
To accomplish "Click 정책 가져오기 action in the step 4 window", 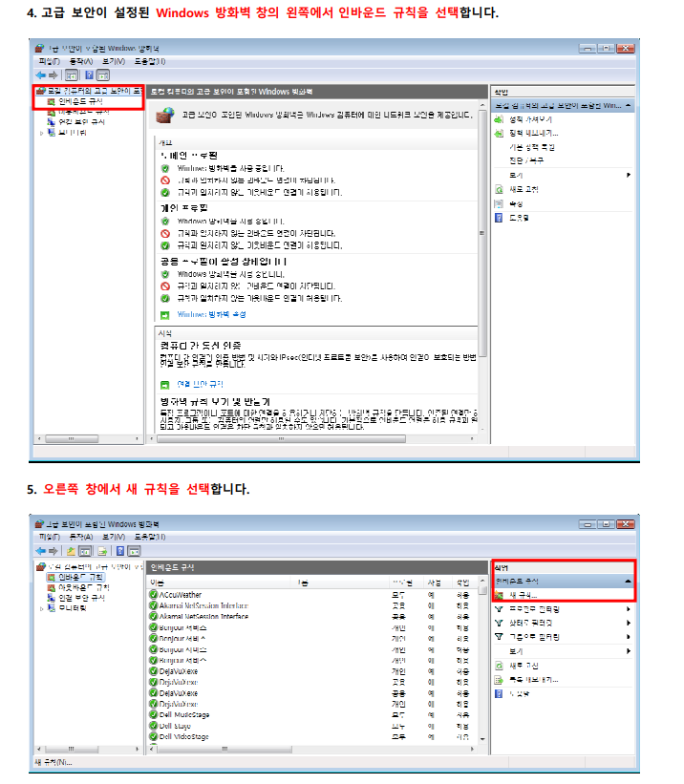I will (x=531, y=119).
